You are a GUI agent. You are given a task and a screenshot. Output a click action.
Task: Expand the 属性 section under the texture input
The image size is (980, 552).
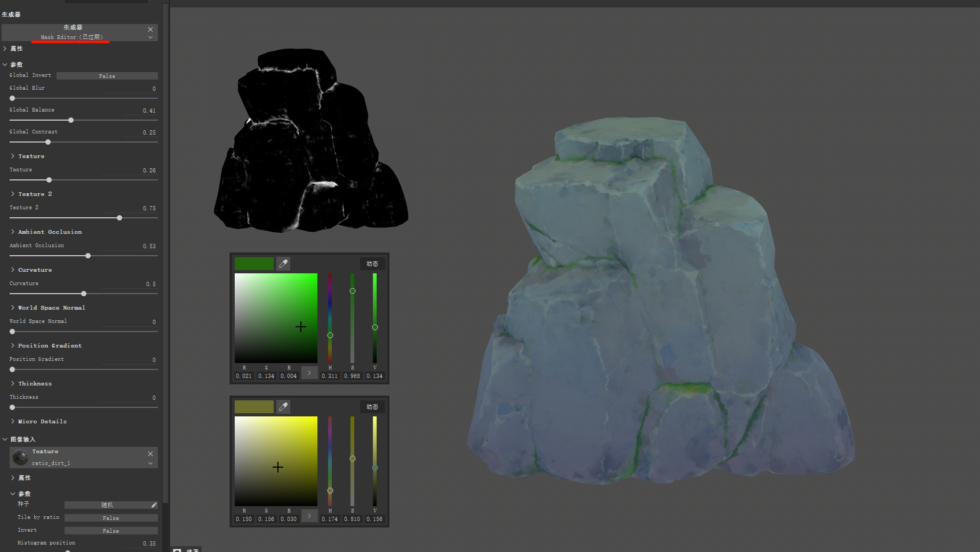[x=13, y=478]
